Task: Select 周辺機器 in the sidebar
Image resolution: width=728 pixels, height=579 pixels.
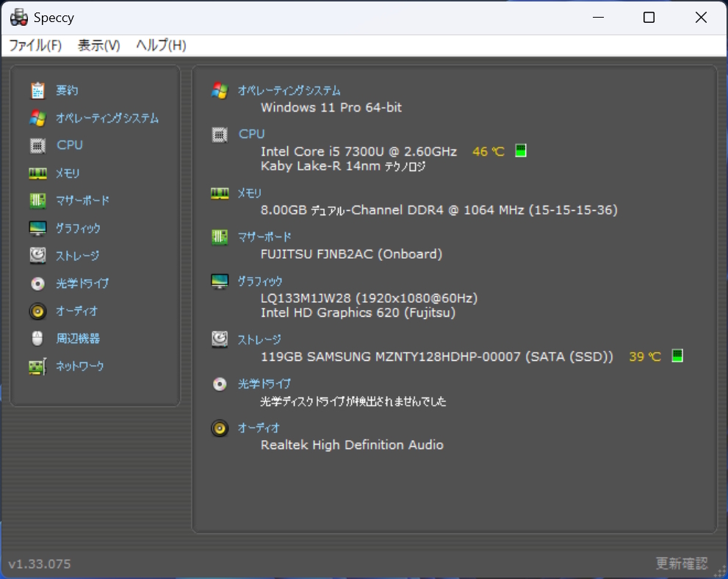Action: point(78,339)
